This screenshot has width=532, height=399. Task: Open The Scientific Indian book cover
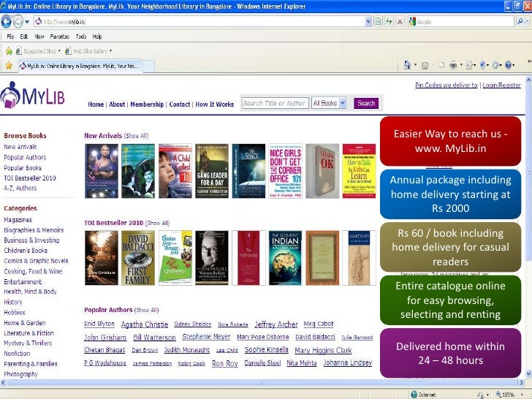coord(285,258)
